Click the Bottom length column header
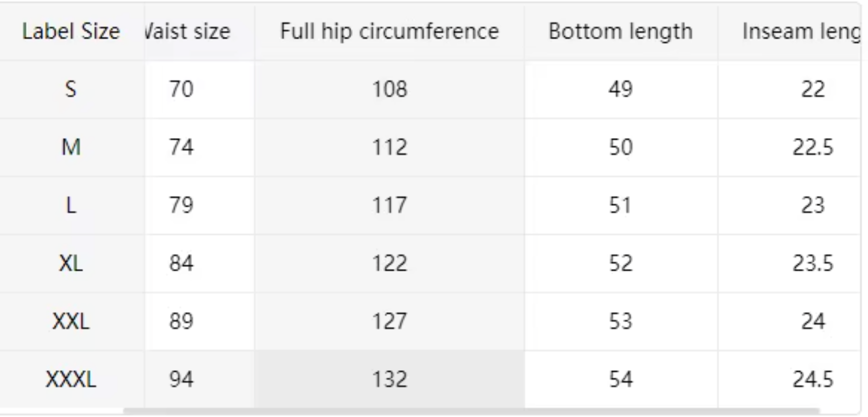Image resolution: width=868 pixels, height=417 pixels. 621,32
